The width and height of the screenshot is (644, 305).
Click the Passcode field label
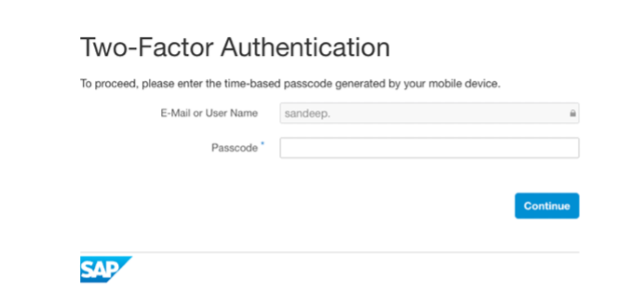coord(234,148)
